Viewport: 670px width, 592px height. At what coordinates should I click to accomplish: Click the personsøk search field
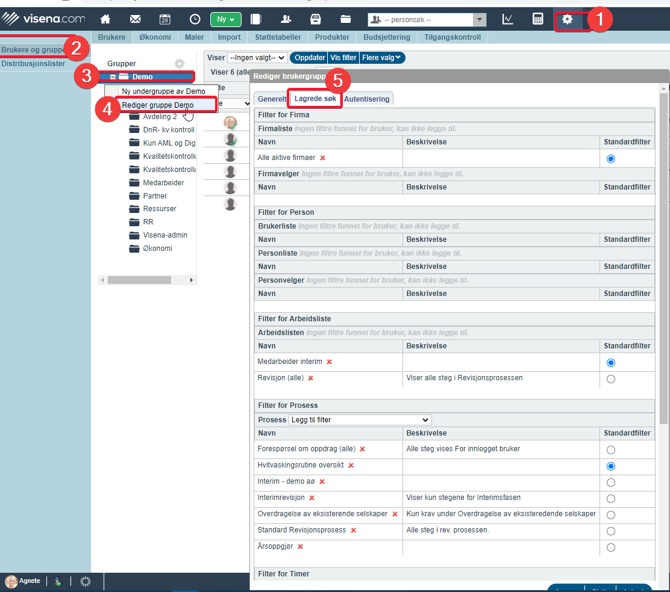tap(420, 19)
